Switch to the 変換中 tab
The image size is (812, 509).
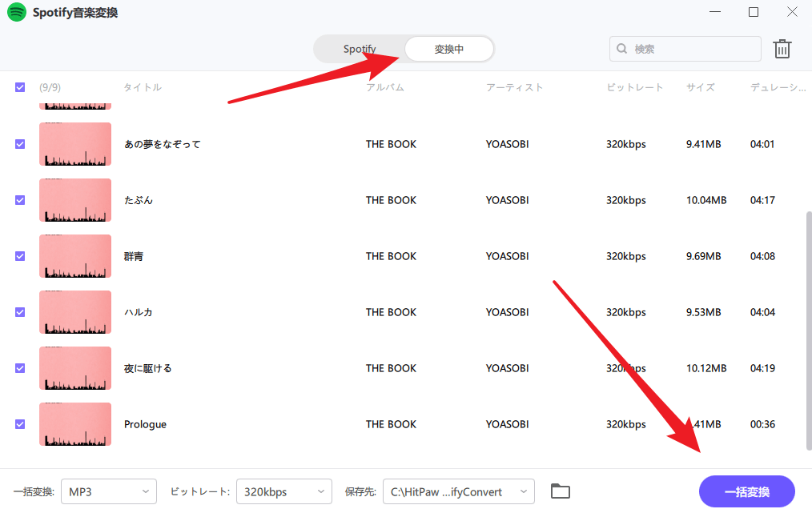[x=449, y=49]
